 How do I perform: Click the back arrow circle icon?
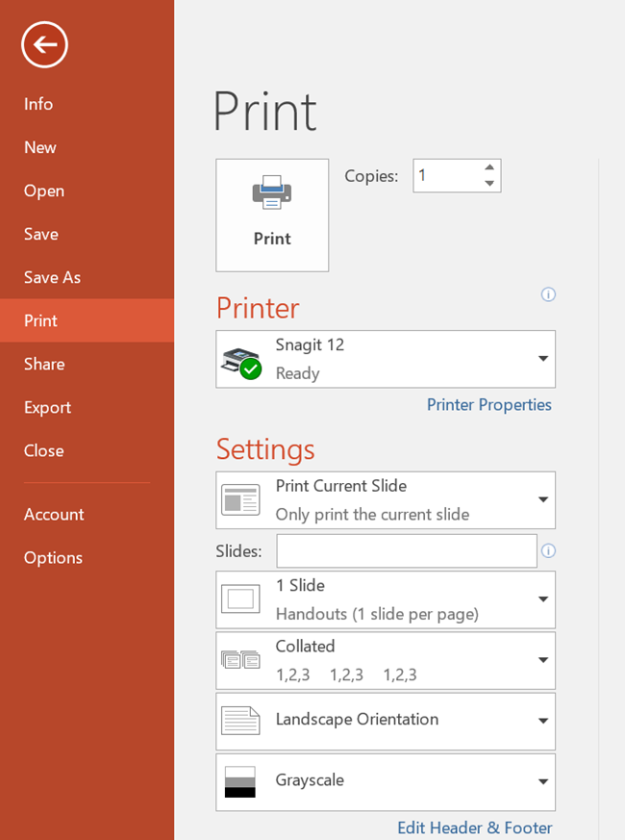point(44,44)
